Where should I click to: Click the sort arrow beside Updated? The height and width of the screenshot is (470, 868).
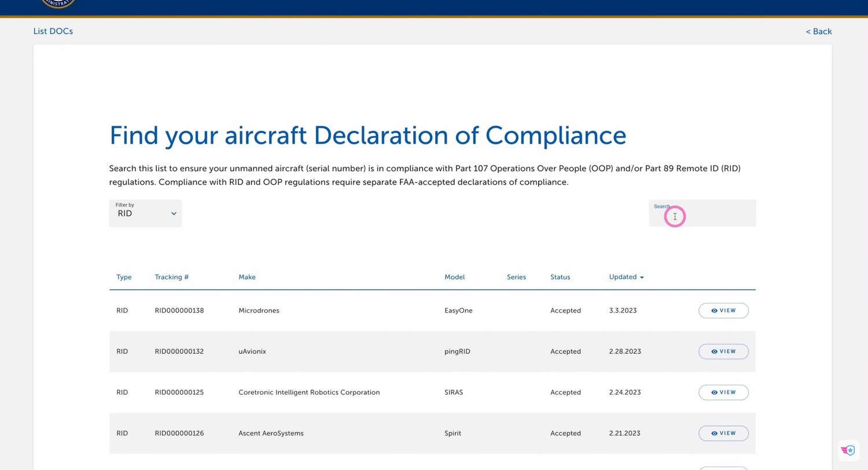pyautogui.click(x=642, y=277)
